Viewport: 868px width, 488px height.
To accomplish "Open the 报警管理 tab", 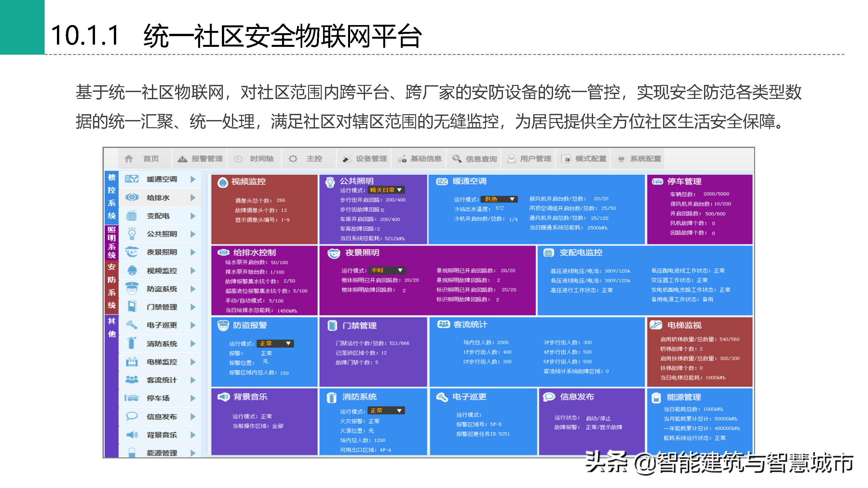I will (200, 158).
